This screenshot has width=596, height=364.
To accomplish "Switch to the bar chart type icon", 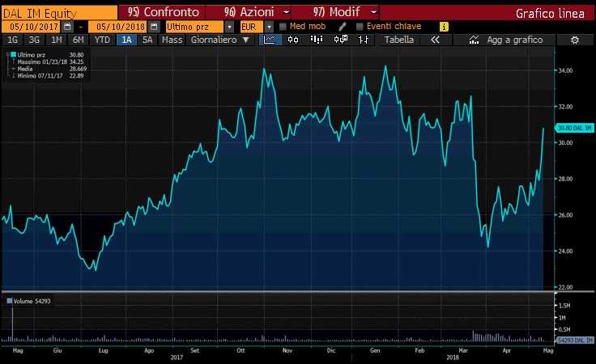I will [x=317, y=40].
